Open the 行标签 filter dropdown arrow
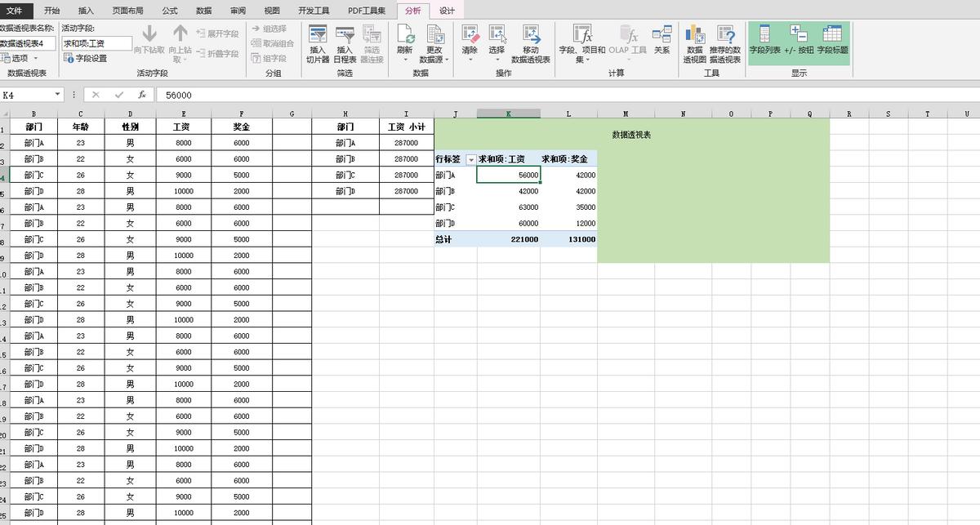The image size is (980, 525). [470, 159]
